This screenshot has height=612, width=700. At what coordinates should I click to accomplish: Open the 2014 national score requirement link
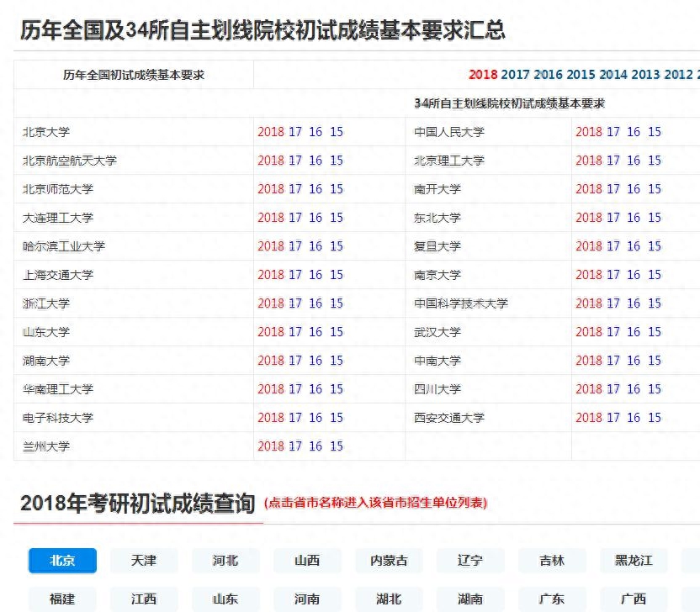pos(613,75)
